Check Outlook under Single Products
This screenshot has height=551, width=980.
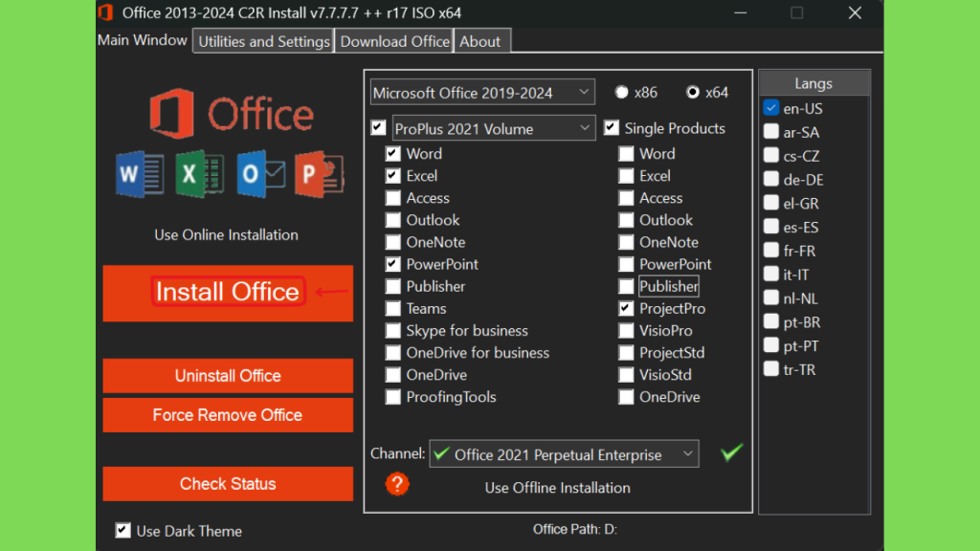tap(626, 220)
